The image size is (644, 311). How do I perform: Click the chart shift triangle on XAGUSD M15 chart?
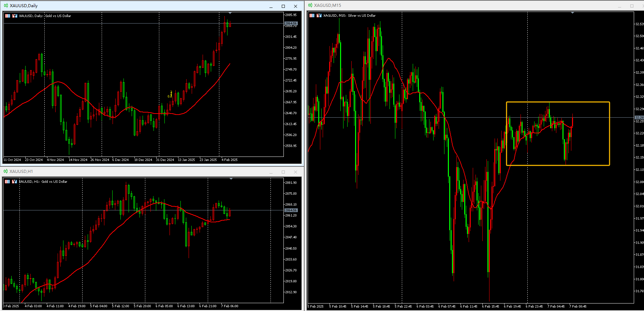click(x=572, y=13)
